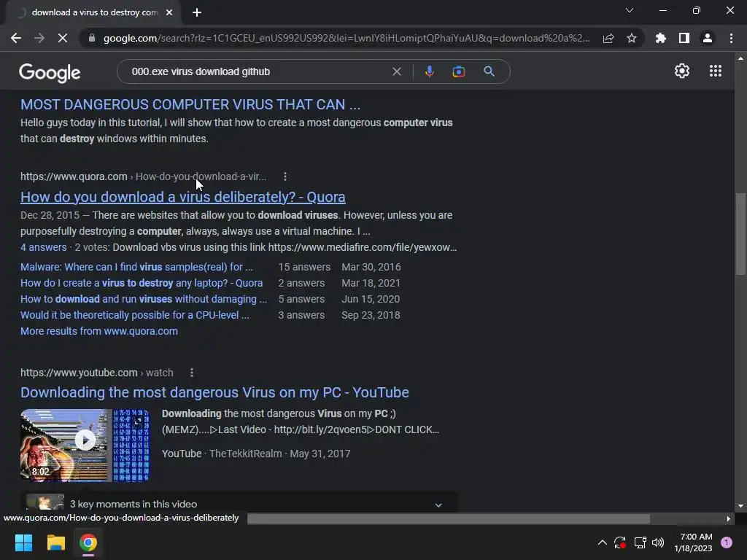Click the 'Mar 18, 2021' date text
Viewport: 747px width, 560px height.
[371, 283]
